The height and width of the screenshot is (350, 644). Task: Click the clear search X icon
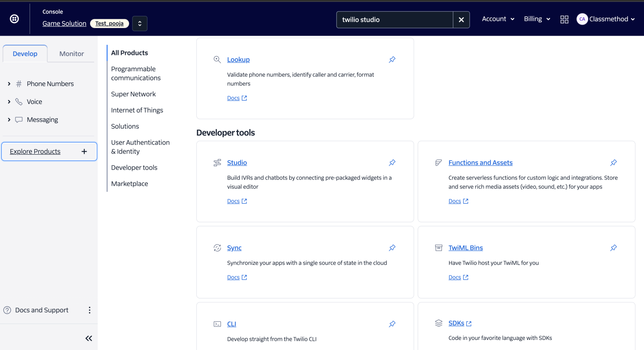click(x=461, y=19)
